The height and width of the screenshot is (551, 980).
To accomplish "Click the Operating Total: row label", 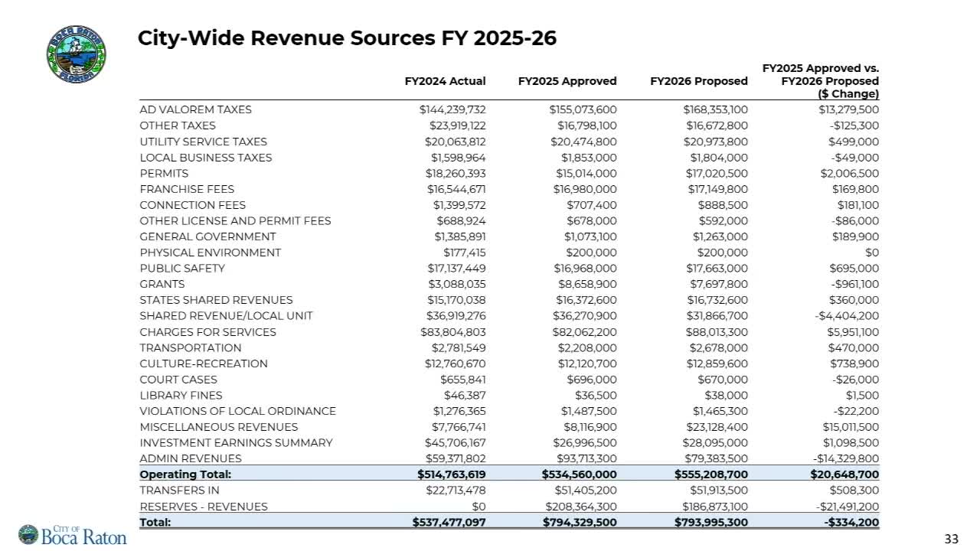I will click(x=185, y=474).
